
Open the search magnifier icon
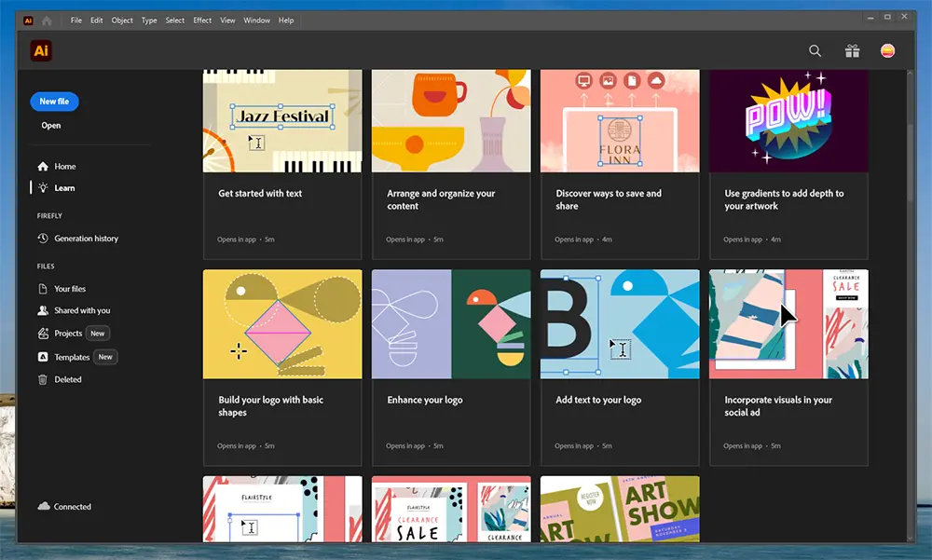tap(815, 51)
